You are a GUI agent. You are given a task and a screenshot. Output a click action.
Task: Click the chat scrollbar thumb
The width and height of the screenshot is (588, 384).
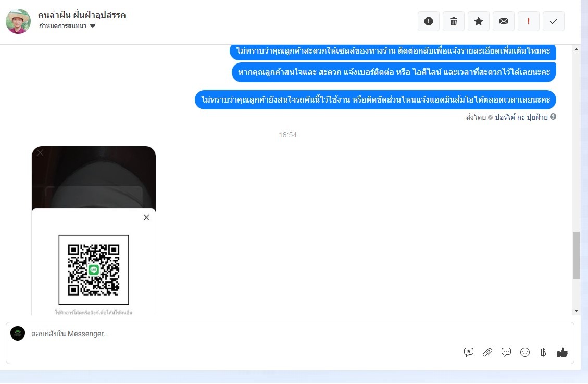point(576,255)
